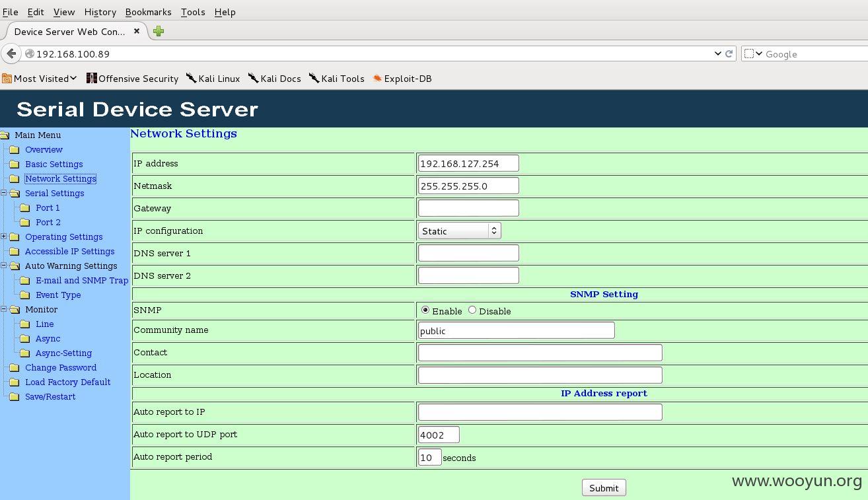The width and height of the screenshot is (868, 500).
Task: Open the Save/Restart link
Action: point(50,397)
